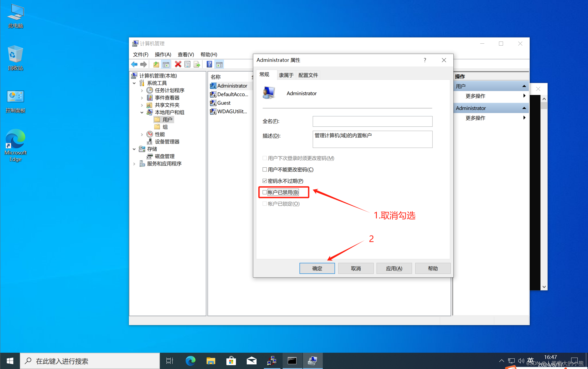
Task: Select the Guest user account icon
Action: pyautogui.click(x=213, y=103)
